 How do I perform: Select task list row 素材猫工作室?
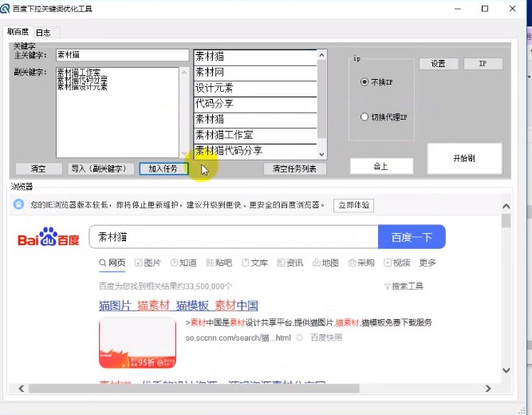click(255, 136)
